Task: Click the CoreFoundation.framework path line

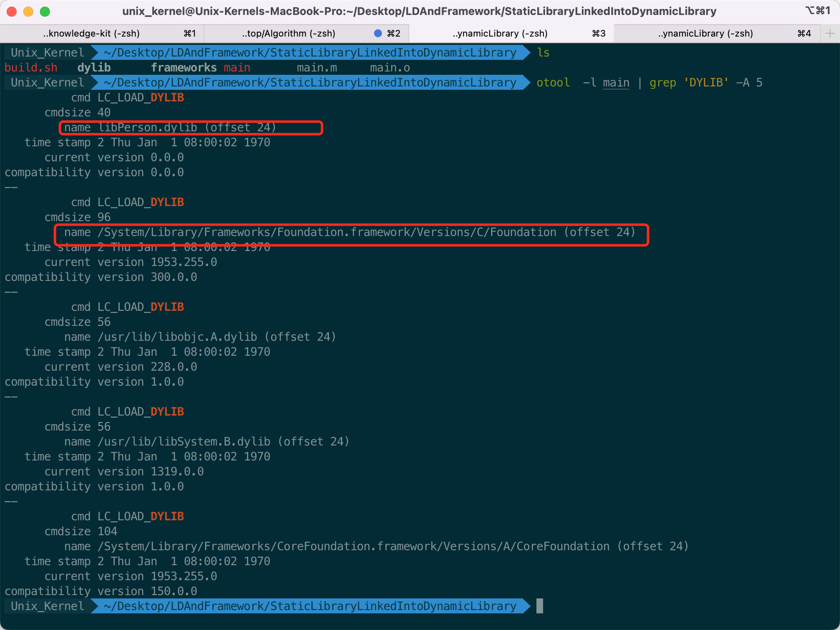Action: tap(376, 546)
